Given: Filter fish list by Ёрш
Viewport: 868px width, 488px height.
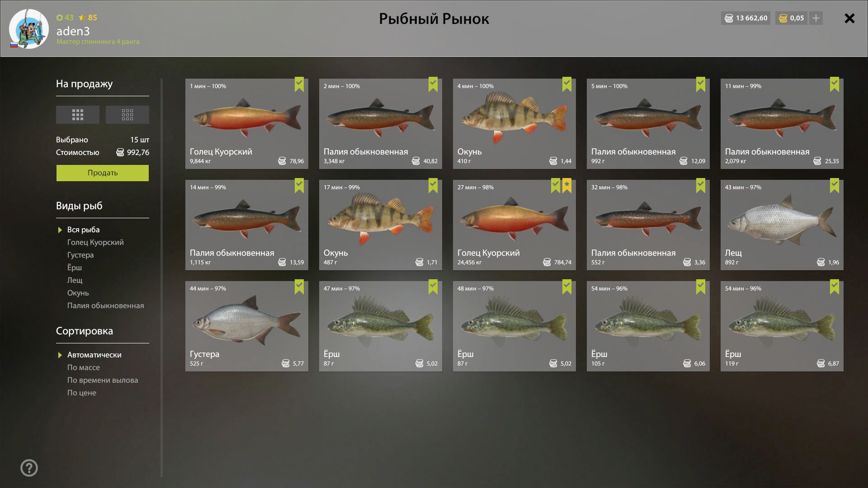Looking at the screenshot, I should pos(75,267).
